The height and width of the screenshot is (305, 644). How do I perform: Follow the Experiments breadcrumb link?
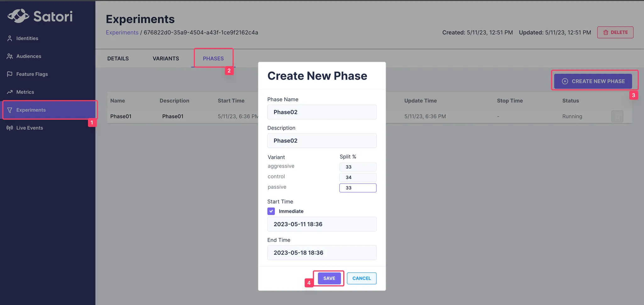click(122, 32)
